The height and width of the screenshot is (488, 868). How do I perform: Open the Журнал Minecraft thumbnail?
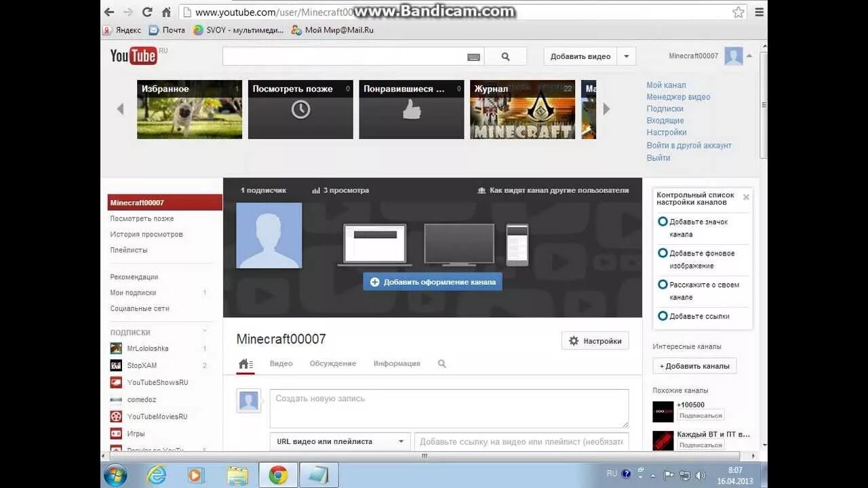(522, 109)
